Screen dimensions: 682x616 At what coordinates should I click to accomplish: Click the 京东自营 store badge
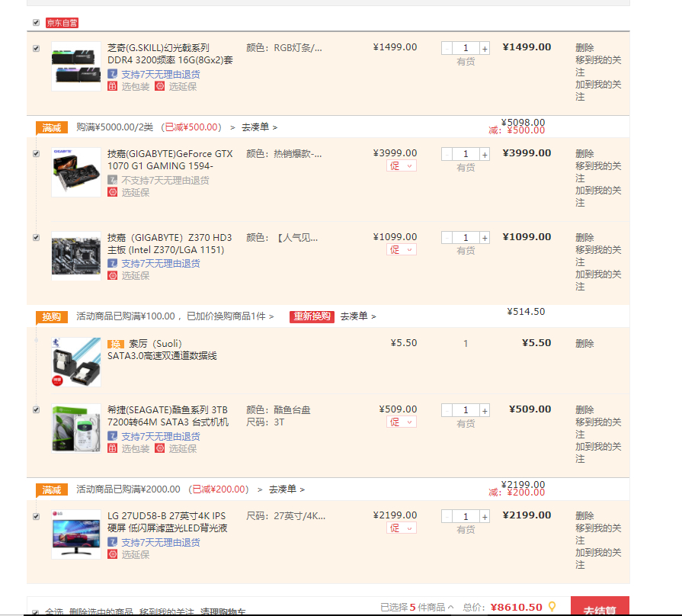[x=62, y=23]
